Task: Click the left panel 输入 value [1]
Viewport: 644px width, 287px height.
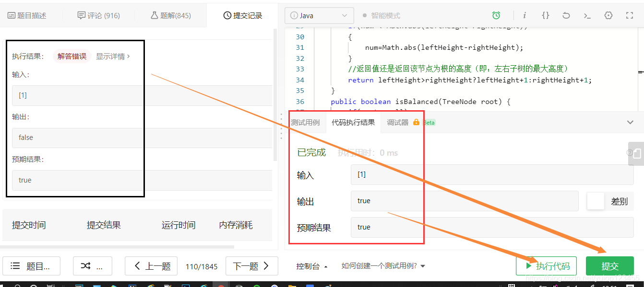Action: 142,95
